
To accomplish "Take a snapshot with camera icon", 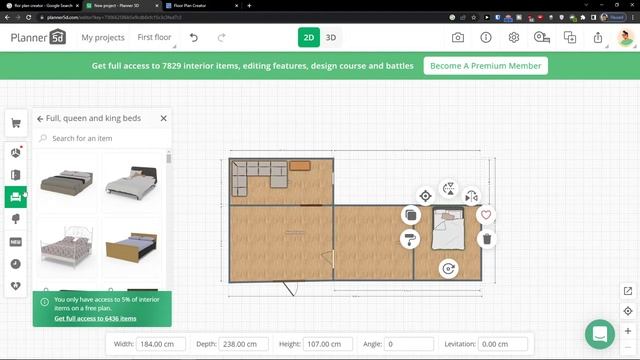I will click(458, 38).
